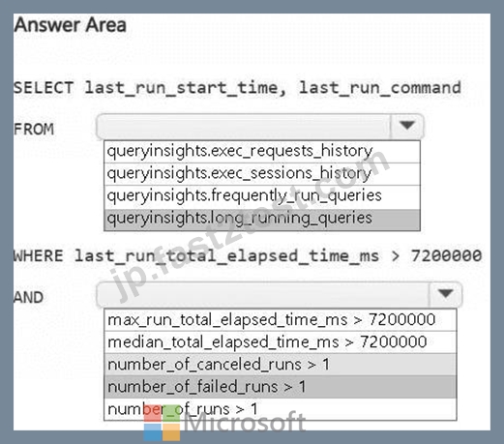Screen dimensions: 504x444
Task: Choose queryinsights.frequently_run_queries option
Action: pos(262,196)
